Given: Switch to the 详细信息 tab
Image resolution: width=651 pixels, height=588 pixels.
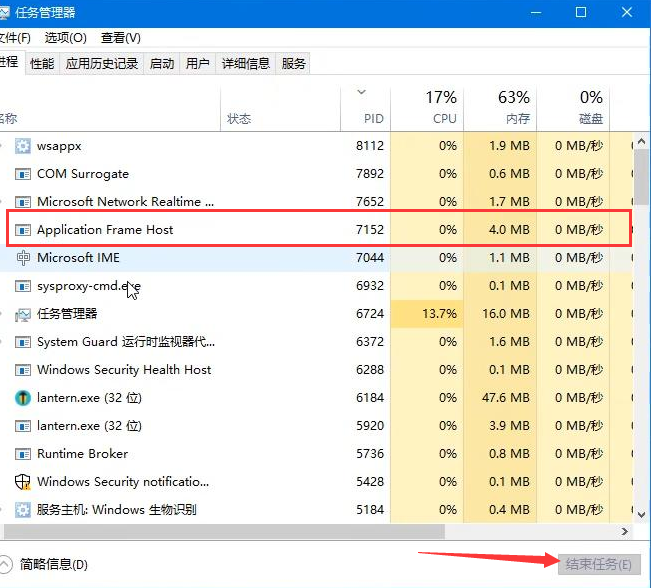Looking at the screenshot, I should point(246,64).
